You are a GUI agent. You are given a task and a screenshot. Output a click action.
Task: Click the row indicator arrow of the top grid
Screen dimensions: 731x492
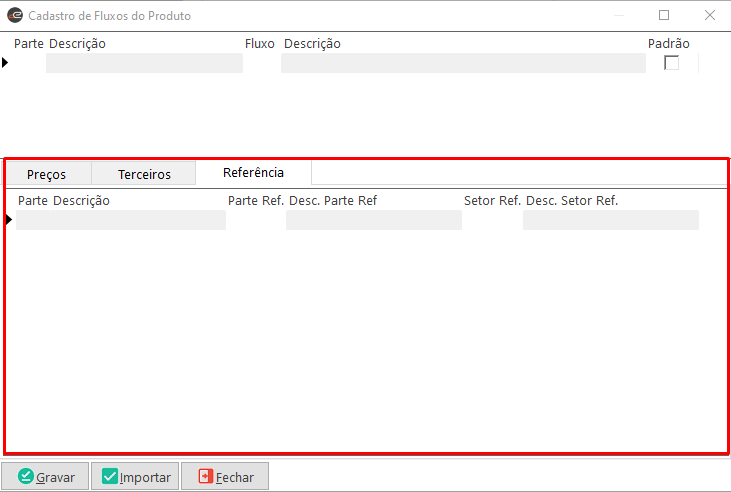pyautogui.click(x=6, y=63)
